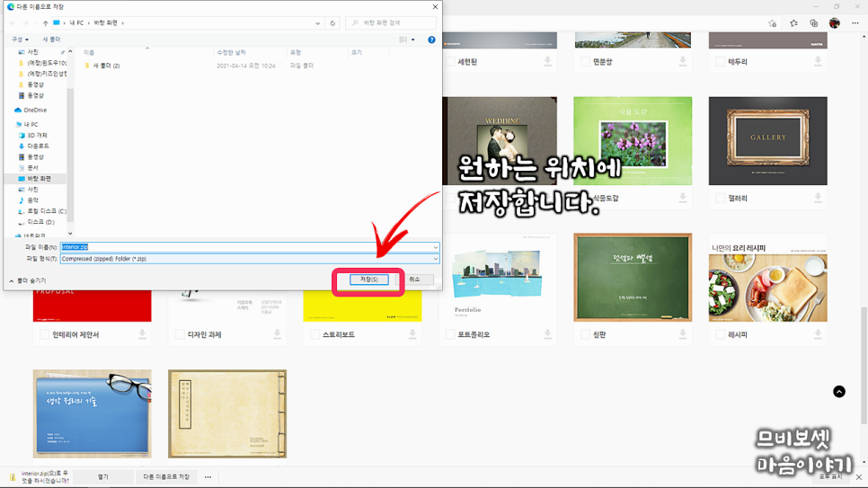Open the view options dropdown arrow

[413, 40]
